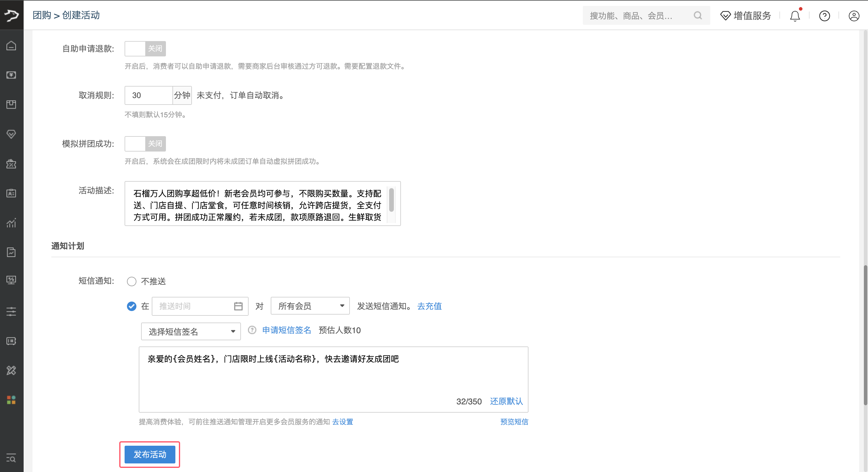Screen dimensions: 868x472
Task: Open the product box sidebar icon
Action: [x=12, y=105]
